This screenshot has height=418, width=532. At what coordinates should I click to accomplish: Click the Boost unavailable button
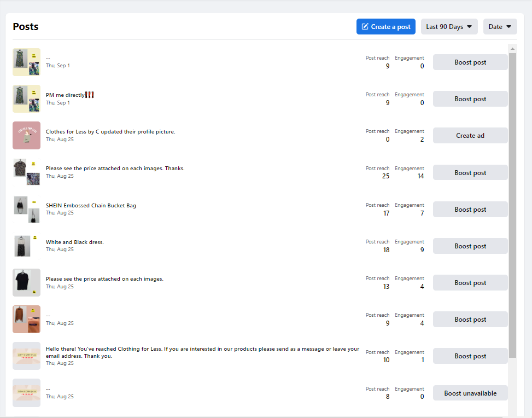pyautogui.click(x=470, y=393)
